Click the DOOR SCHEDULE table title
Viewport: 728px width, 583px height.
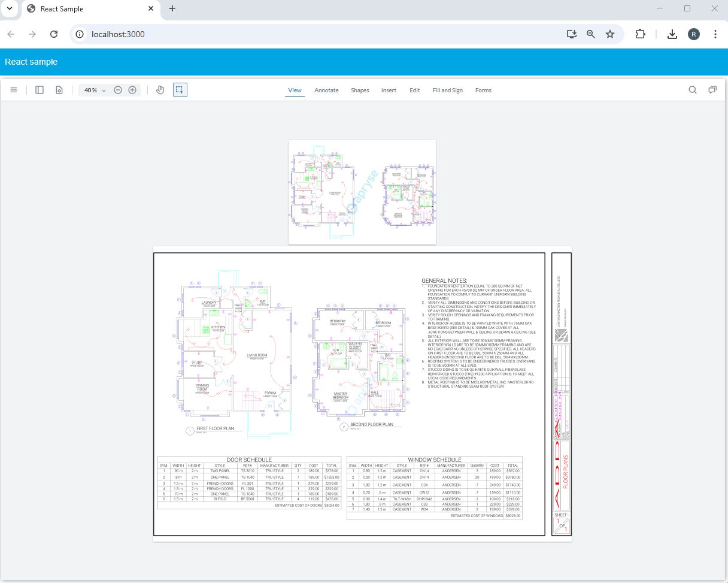[x=249, y=460]
